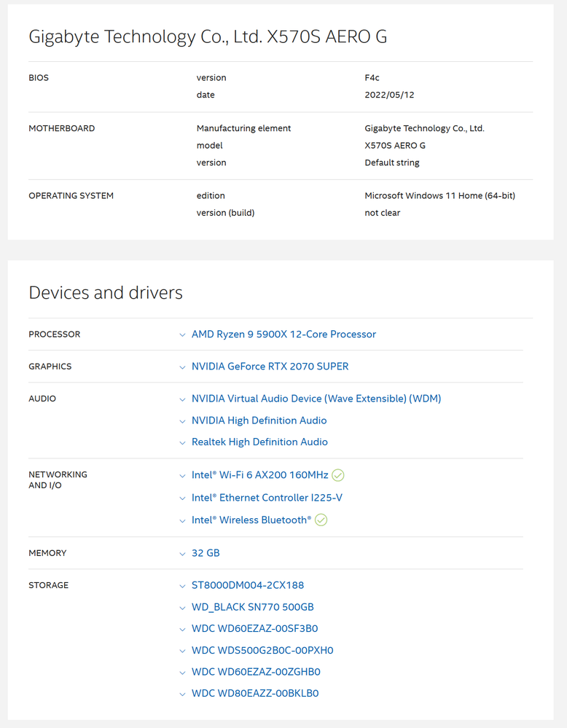Image resolution: width=567 pixels, height=728 pixels.
Task: Expand AMD Ryzen 9 5900X processor details
Action: tap(182, 334)
